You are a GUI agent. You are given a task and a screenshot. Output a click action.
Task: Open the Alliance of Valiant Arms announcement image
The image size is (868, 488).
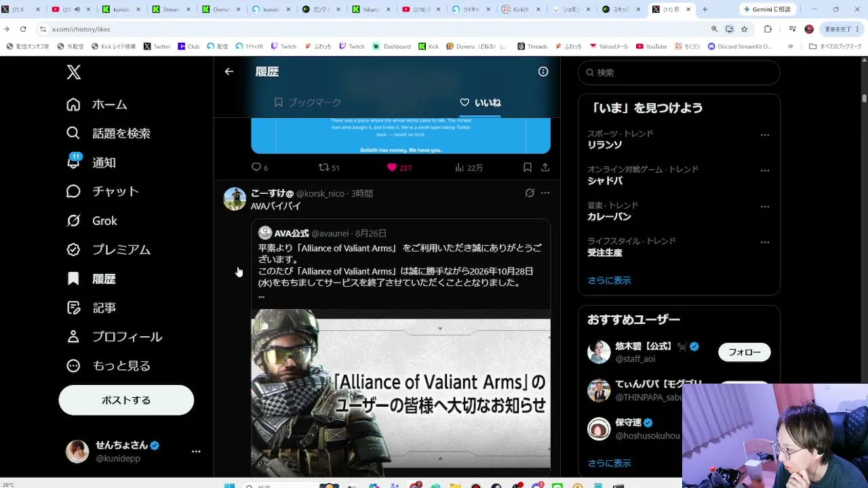point(401,392)
